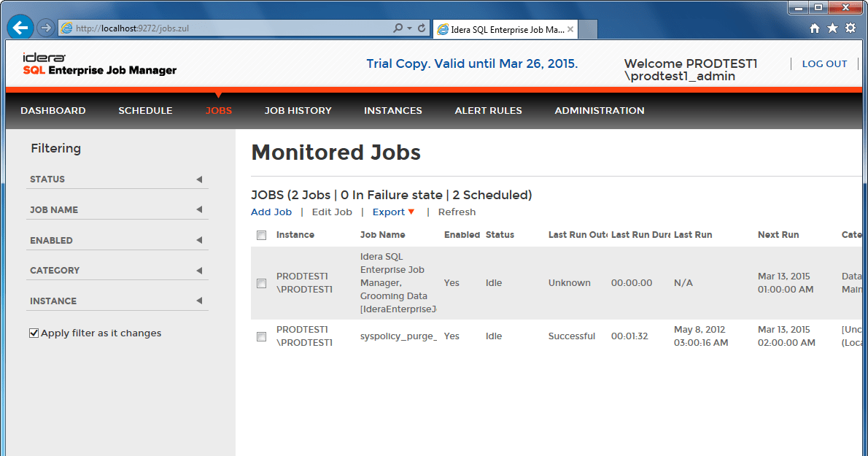The image size is (868, 456).
Task: Expand the Status filter section
Action: coord(117,179)
